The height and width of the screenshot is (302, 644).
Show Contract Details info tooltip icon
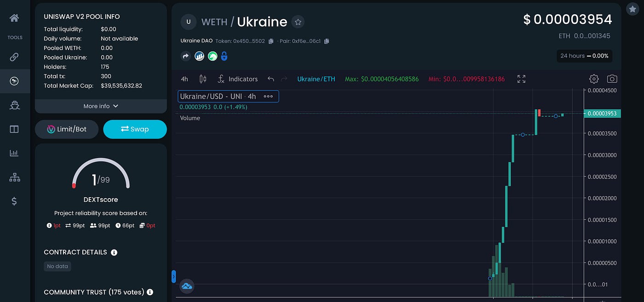pos(114,252)
